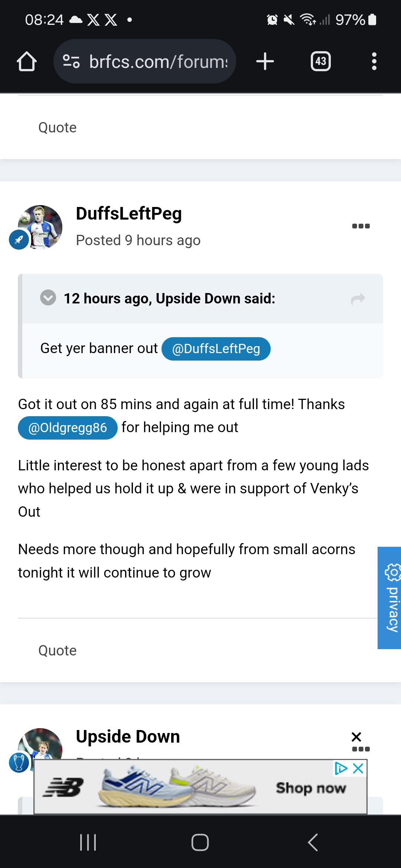Collapse the Upside Down quote
This screenshot has height=868, width=401.
coord(48,298)
